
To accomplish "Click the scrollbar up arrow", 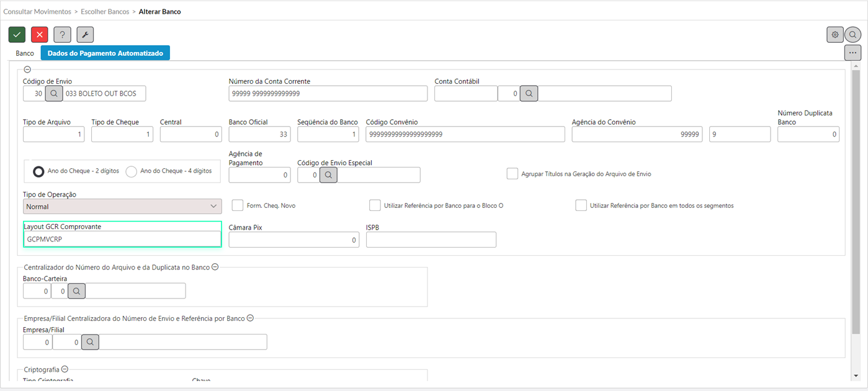I will tap(856, 66).
